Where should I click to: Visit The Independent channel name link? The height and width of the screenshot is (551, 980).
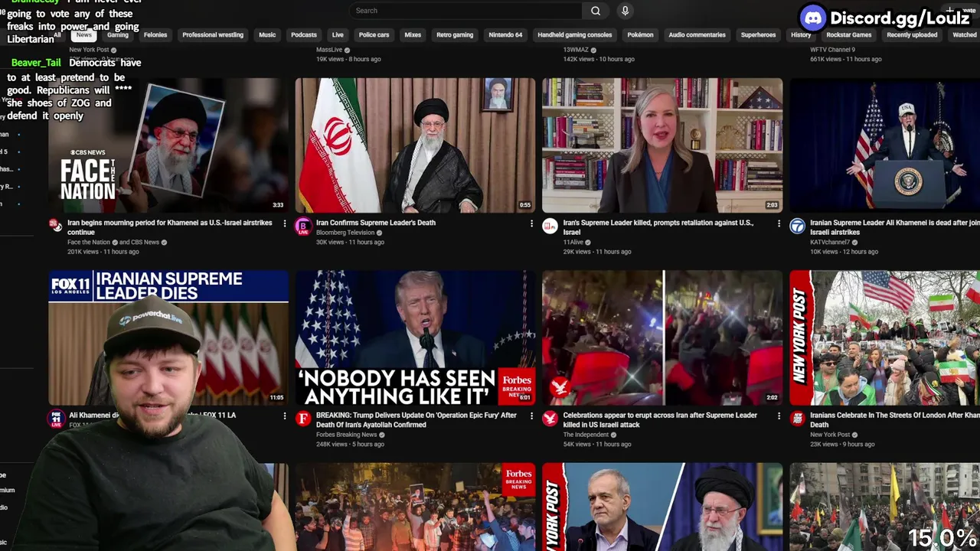coord(586,435)
